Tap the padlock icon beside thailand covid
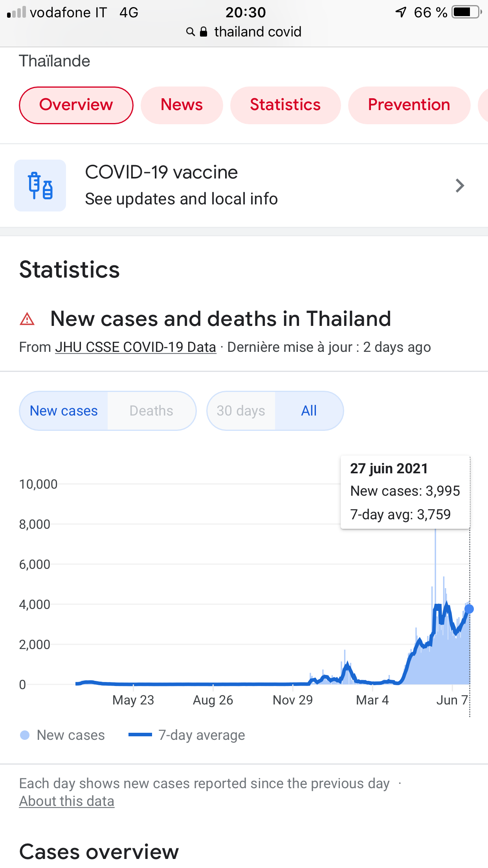488x868 pixels. tap(204, 32)
